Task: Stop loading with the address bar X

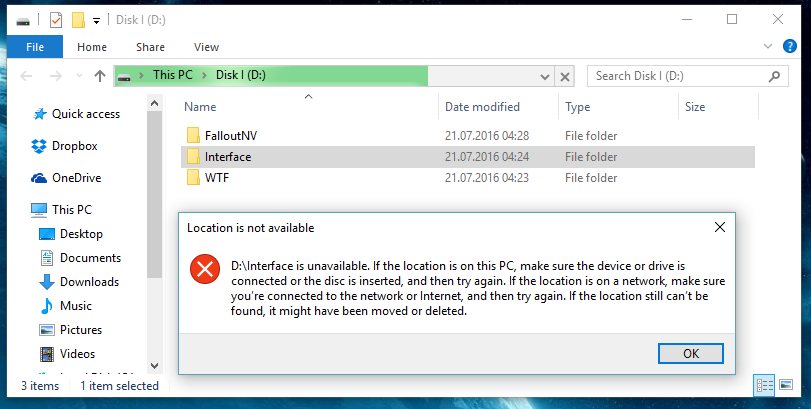Action: tap(565, 77)
